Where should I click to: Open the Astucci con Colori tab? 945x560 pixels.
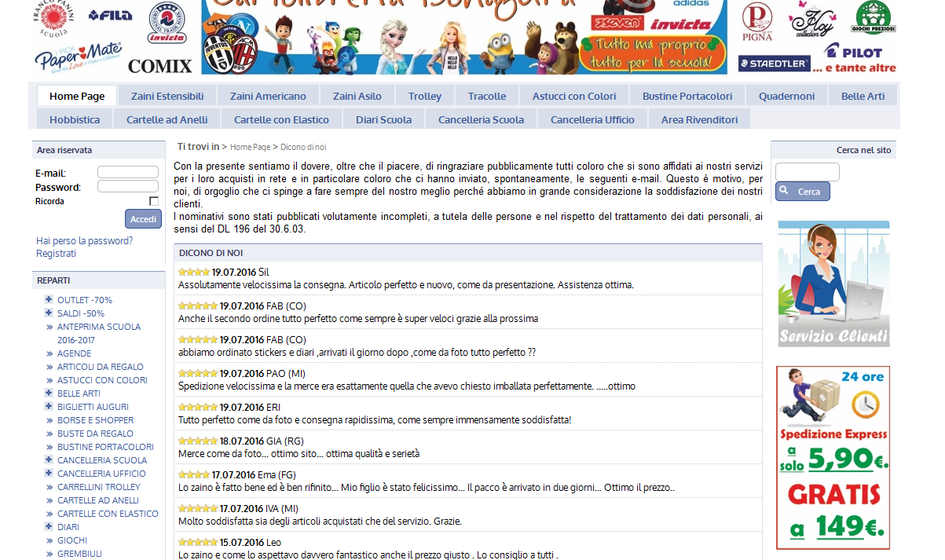pyautogui.click(x=574, y=96)
